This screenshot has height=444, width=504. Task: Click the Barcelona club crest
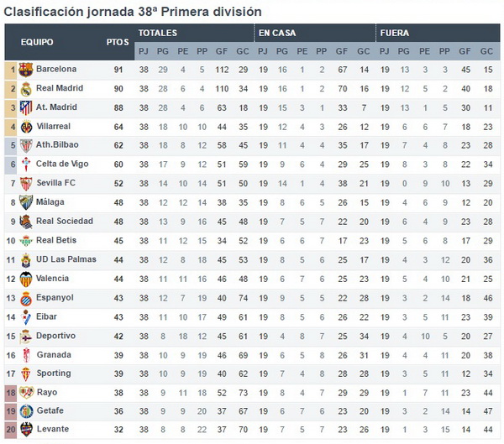[26, 70]
